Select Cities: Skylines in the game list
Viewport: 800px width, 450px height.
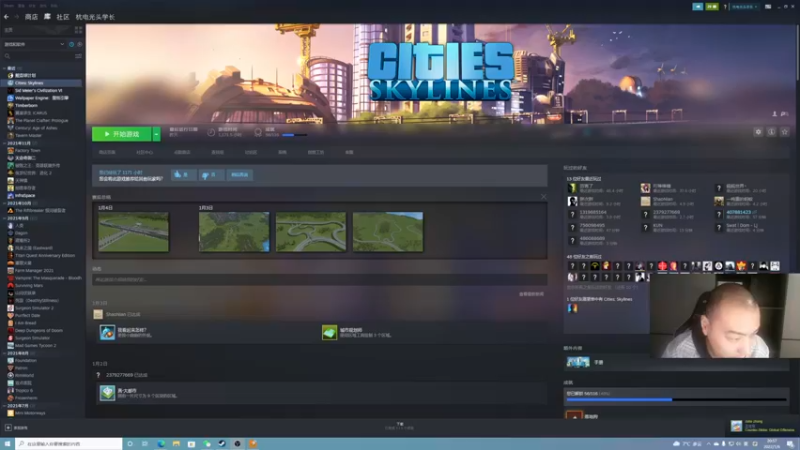[x=41, y=83]
